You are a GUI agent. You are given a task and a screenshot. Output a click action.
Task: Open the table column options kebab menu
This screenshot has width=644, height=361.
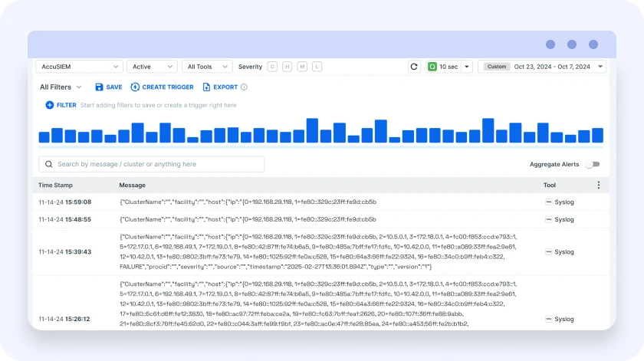coord(599,185)
